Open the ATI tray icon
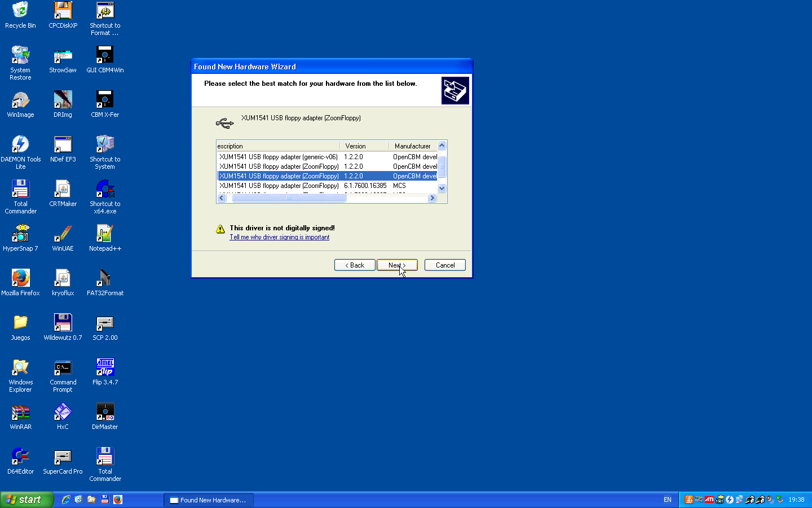This screenshot has height=508, width=812. (x=709, y=500)
